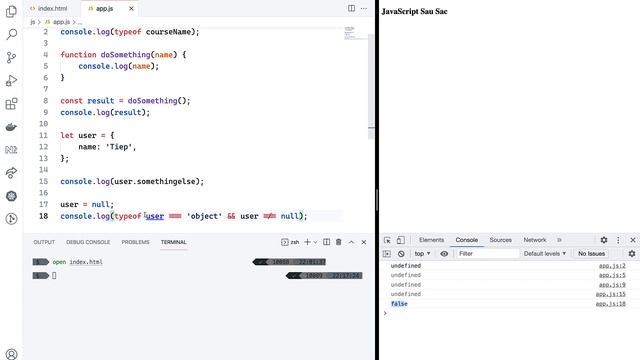Screen dimensions: 640x360
Task: Split the editor to the right
Action: coord(351,8)
